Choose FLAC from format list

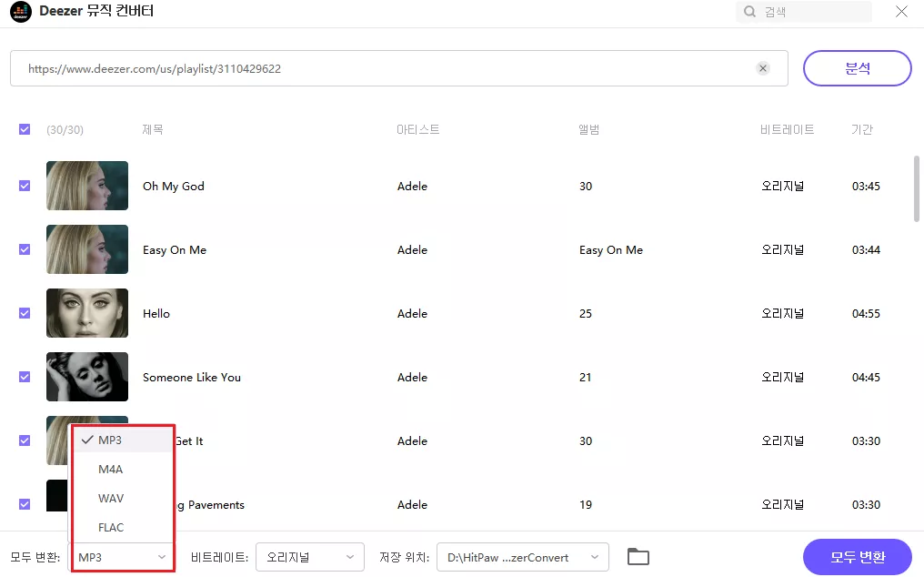coord(122,527)
